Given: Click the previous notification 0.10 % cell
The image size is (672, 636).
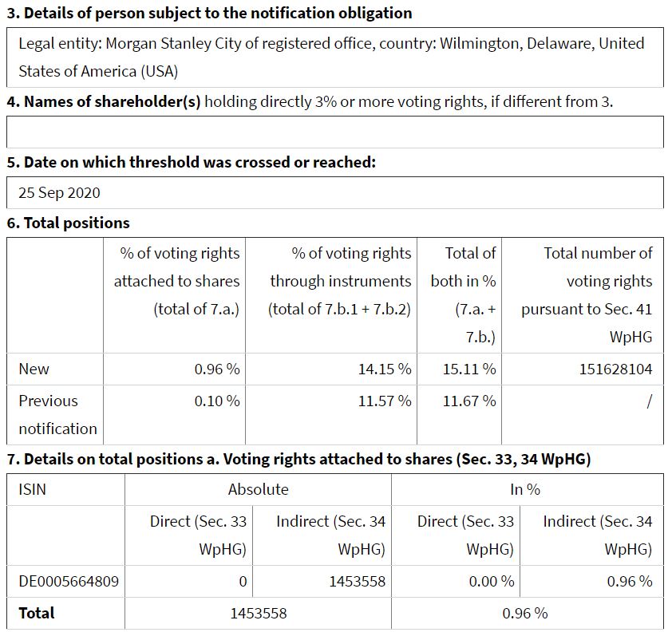Looking at the screenshot, I should pyautogui.click(x=216, y=401).
